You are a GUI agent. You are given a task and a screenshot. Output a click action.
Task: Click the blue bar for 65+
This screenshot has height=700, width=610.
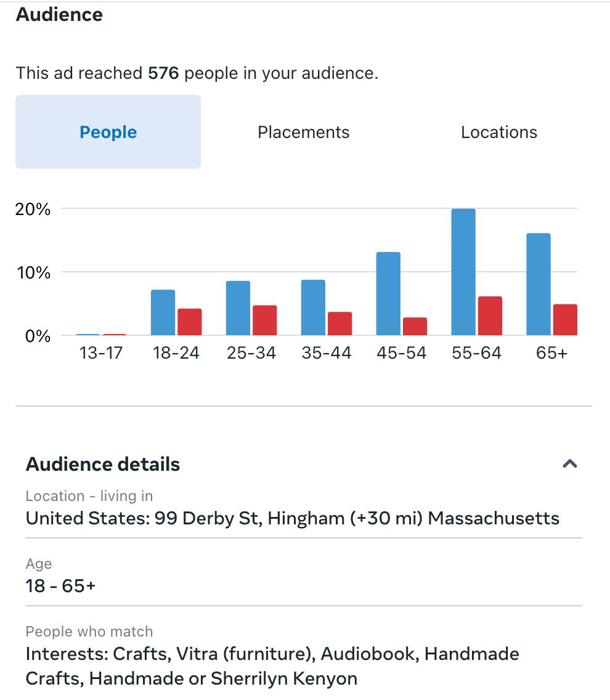(x=539, y=284)
